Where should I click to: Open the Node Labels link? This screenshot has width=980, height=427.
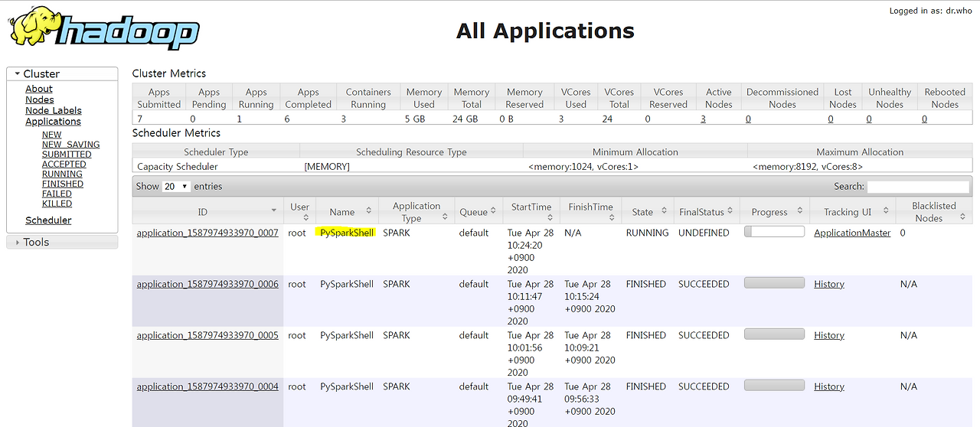(54, 110)
